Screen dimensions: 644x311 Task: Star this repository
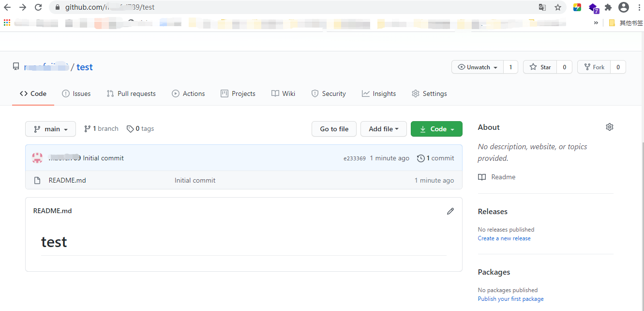point(540,67)
